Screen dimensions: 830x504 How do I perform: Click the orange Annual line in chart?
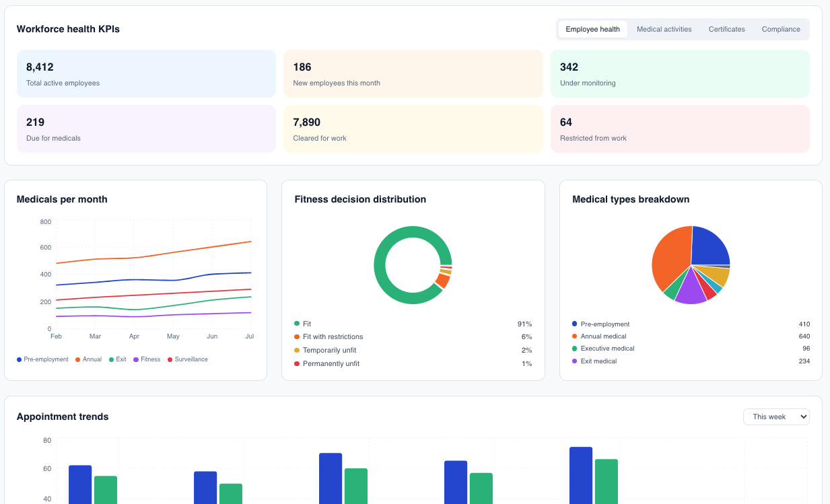(154, 256)
